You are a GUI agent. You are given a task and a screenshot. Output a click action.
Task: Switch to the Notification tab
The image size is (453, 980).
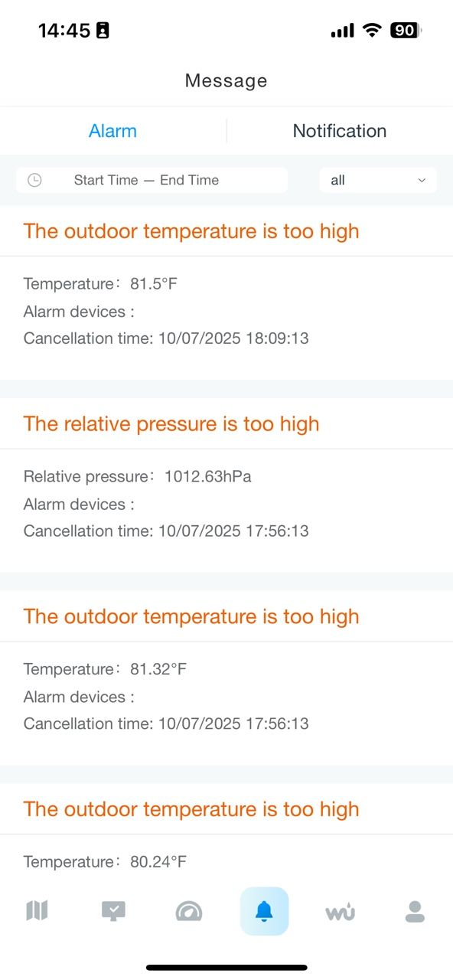339,131
